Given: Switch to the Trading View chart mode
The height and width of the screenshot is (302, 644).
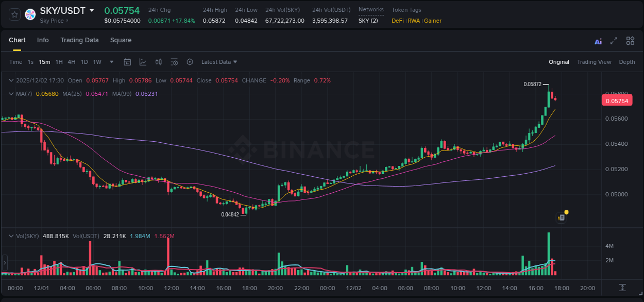Looking at the screenshot, I should [x=594, y=62].
